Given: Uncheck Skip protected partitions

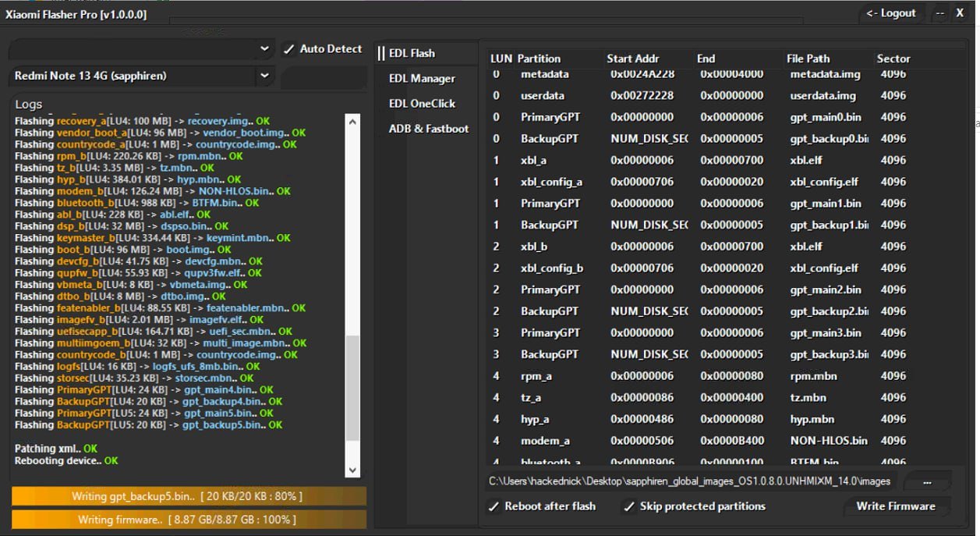Looking at the screenshot, I should pos(628,506).
